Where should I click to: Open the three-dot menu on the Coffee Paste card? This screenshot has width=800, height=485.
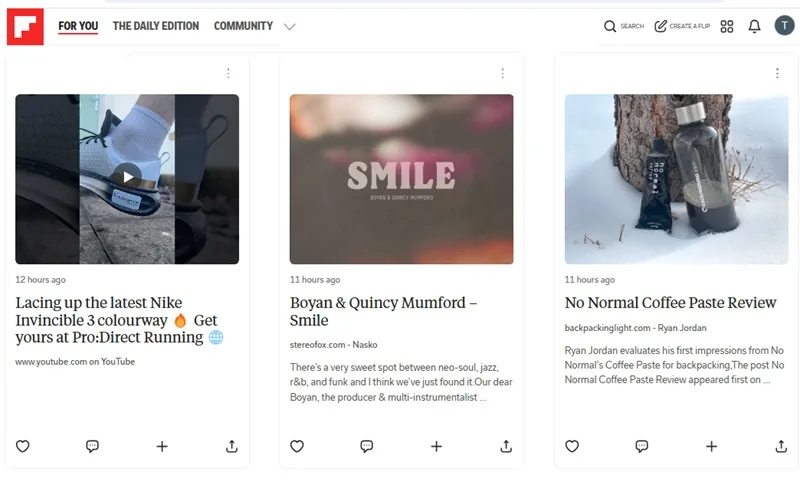point(778,73)
